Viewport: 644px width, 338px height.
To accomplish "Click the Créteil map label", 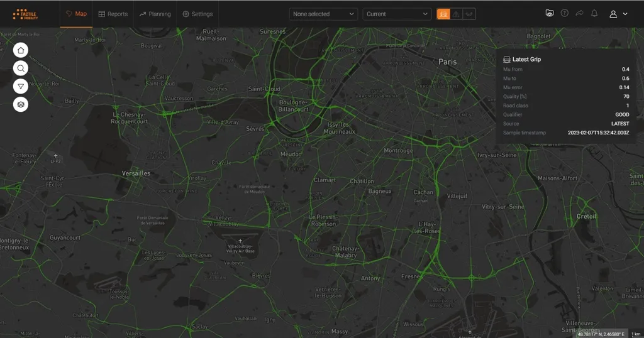I will click(586, 216).
